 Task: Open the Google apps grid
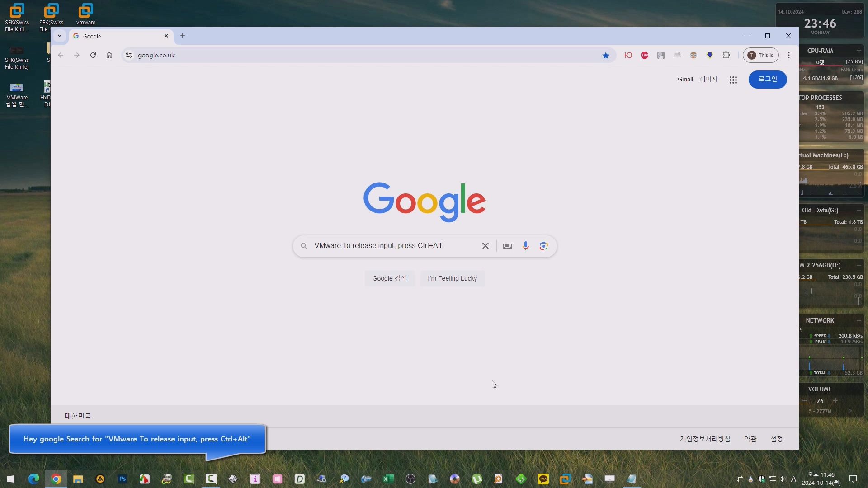(x=733, y=80)
